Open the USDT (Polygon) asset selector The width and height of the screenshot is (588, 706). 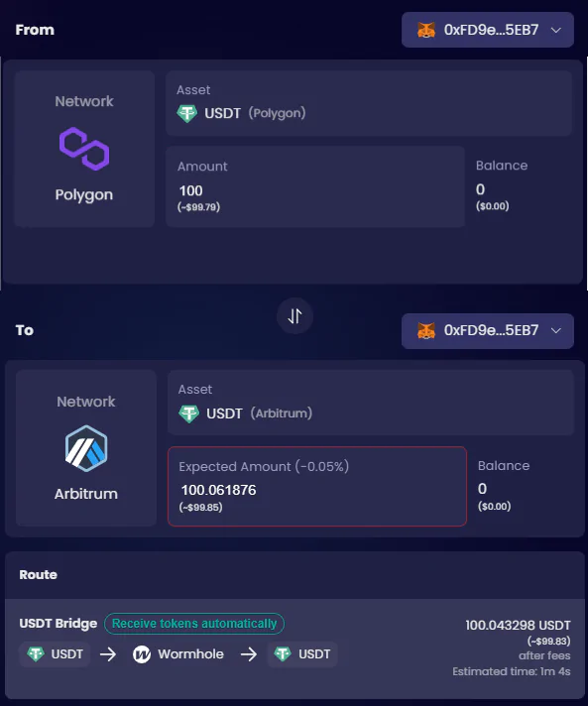pos(369,103)
